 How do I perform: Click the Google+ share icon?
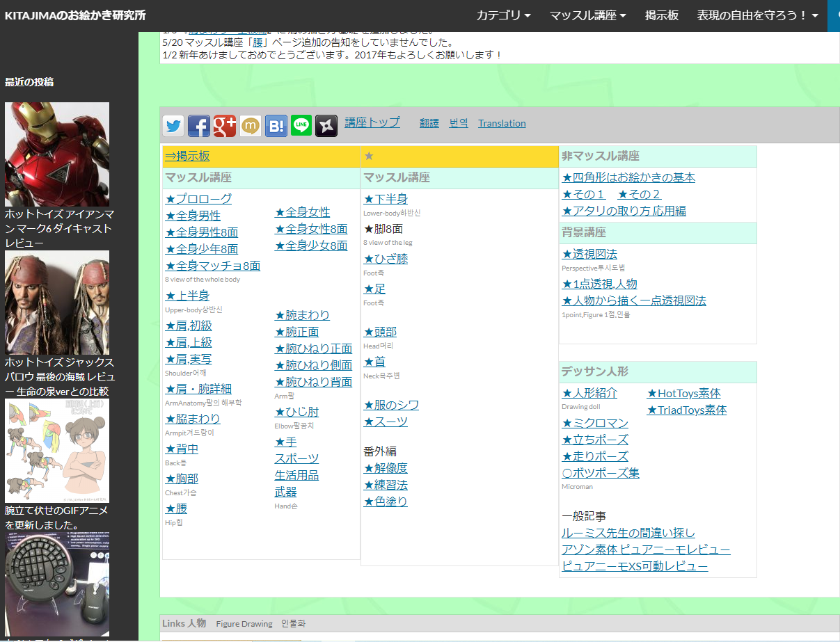[x=225, y=125]
